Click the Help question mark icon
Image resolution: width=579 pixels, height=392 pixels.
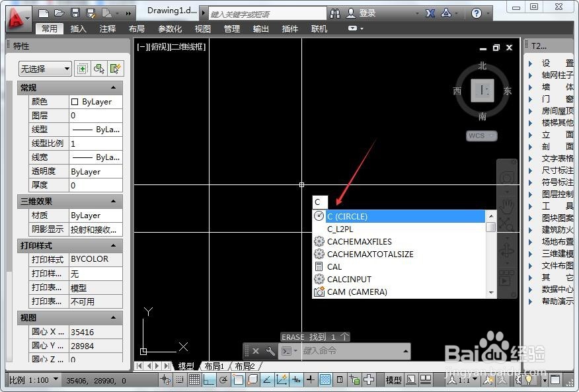click(x=477, y=14)
